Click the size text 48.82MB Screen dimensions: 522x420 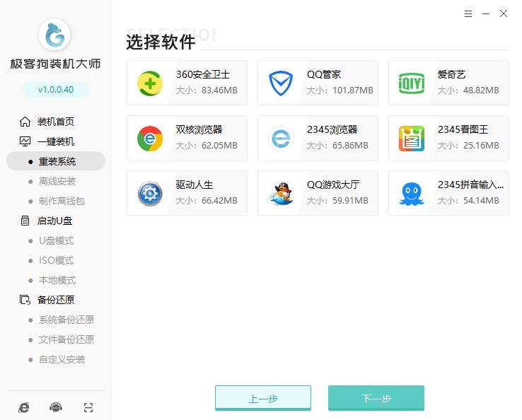coord(481,91)
